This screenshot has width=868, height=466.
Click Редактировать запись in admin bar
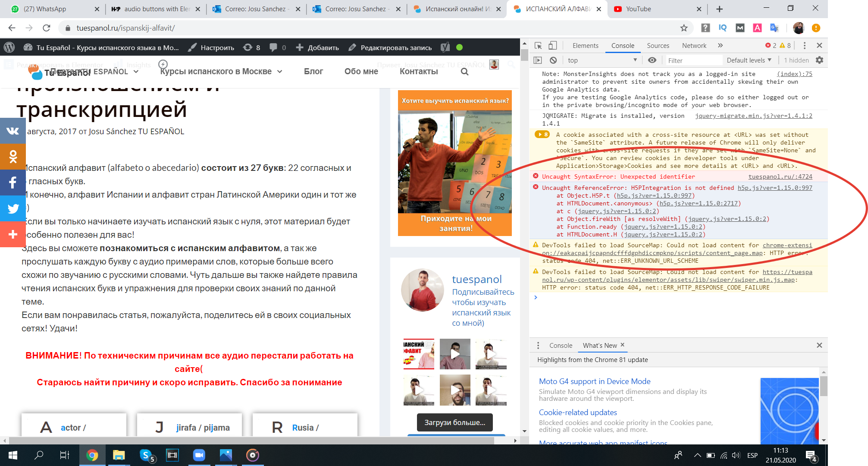click(390, 47)
